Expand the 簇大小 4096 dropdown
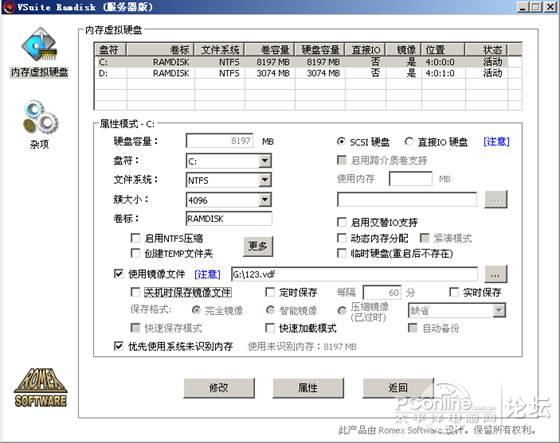This screenshot has width=560, height=443. pyautogui.click(x=265, y=200)
